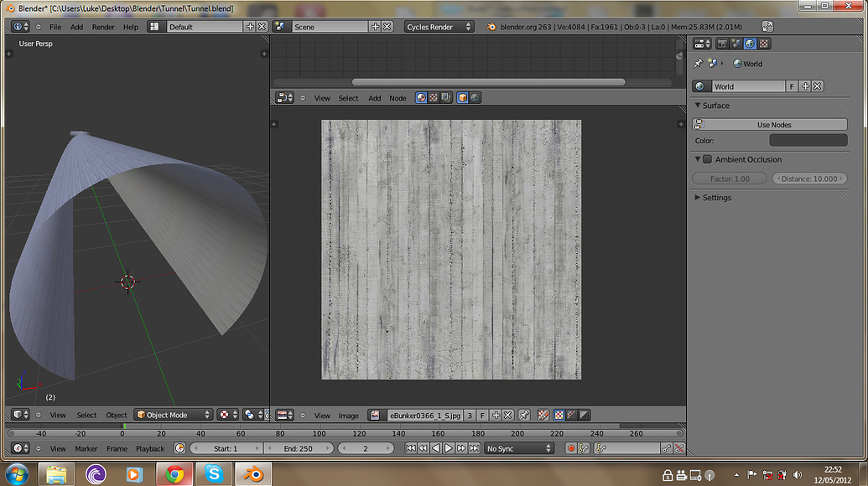The height and width of the screenshot is (486, 868).
Task: Open the Node menu in node editor
Action: point(398,98)
